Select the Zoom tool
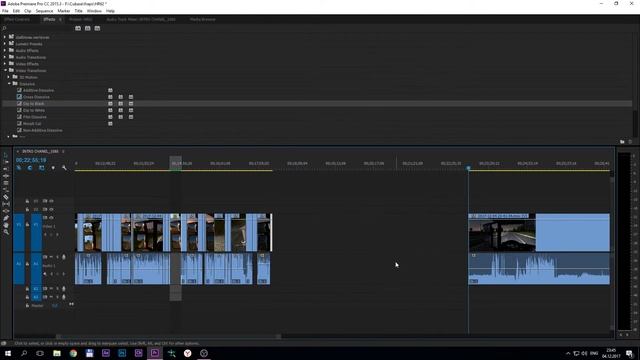Screen dimensions: 640x360 pos(6,232)
